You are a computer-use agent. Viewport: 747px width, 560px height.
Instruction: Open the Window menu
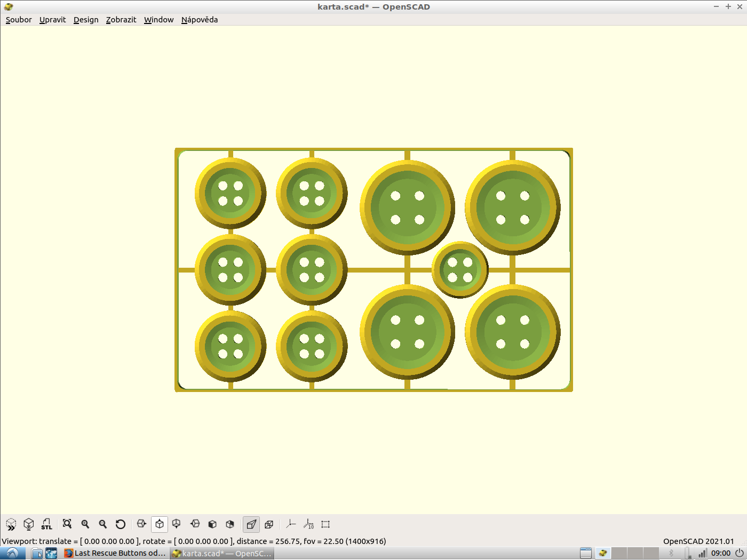[158, 20]
